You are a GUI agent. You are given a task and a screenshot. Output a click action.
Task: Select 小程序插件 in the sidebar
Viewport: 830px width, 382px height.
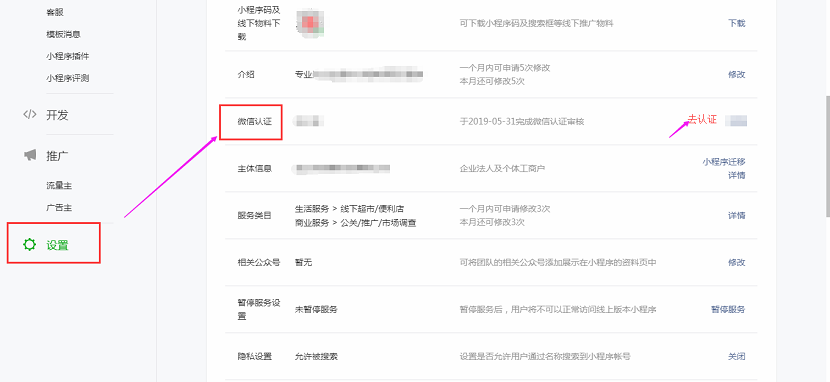[67, 56]
